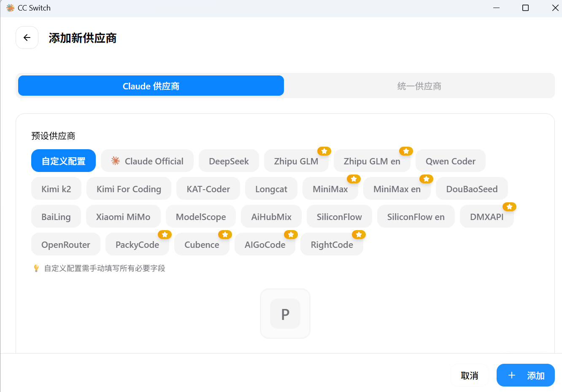Viewport: 562px width, 392px height.
Task: Select the Longcat preset provider
Action: 271,188
